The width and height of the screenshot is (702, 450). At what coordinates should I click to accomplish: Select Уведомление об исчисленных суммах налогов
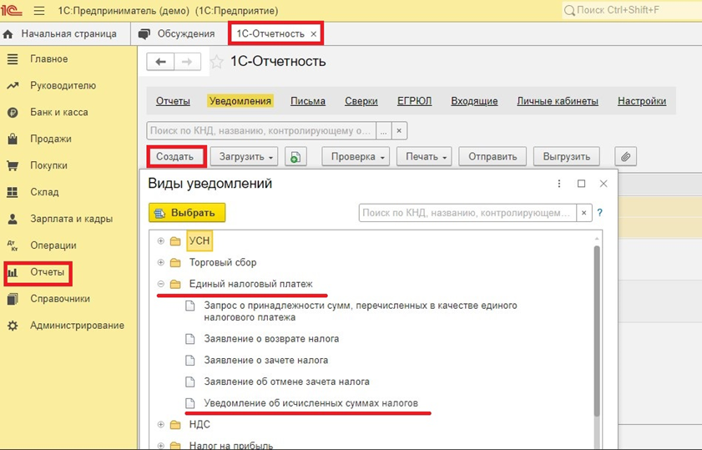[311, 403]
